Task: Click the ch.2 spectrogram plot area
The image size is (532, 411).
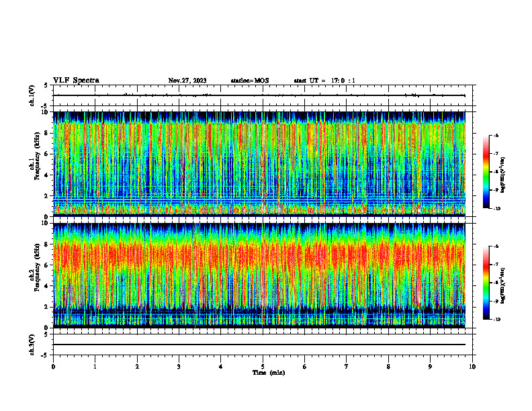Action: (259, 275)
